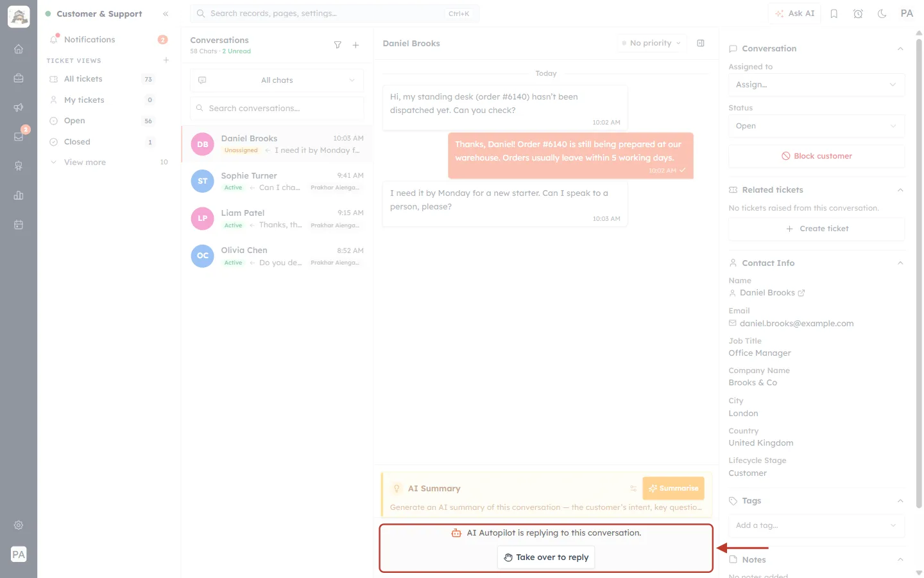The image size is (924, 578).
Task: Open the calendar icon in left rail
Action: [19, 225]
